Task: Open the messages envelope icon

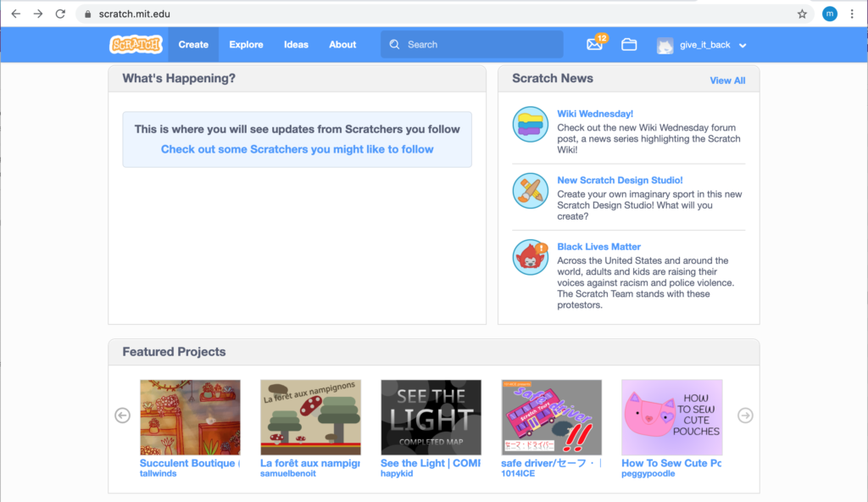Action: pyautogui.click(x=595, y=45)
